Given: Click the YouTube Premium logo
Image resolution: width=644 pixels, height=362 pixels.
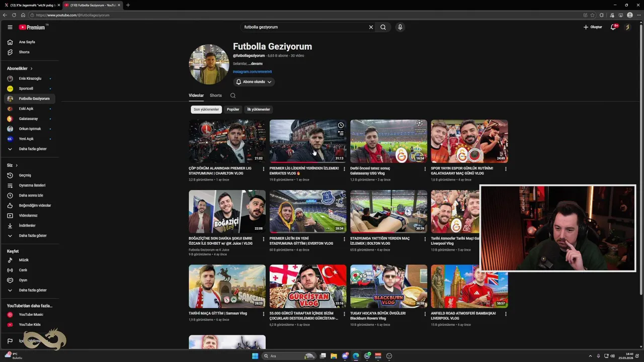Looking at the screenshot, I should click(x=33, y=27).
